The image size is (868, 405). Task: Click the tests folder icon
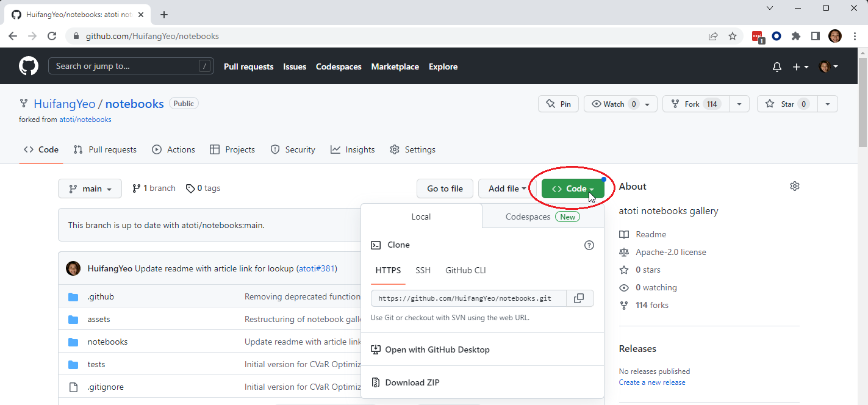point(73,365)
